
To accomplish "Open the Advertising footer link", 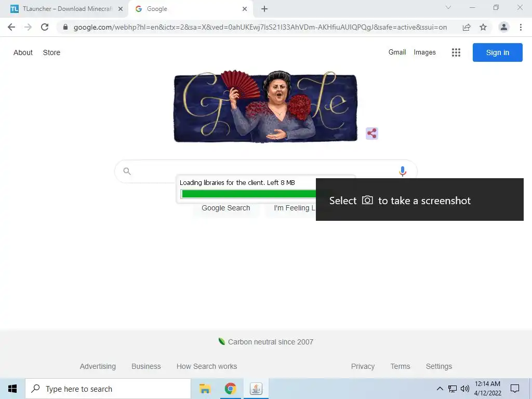I will click(98, 366).
